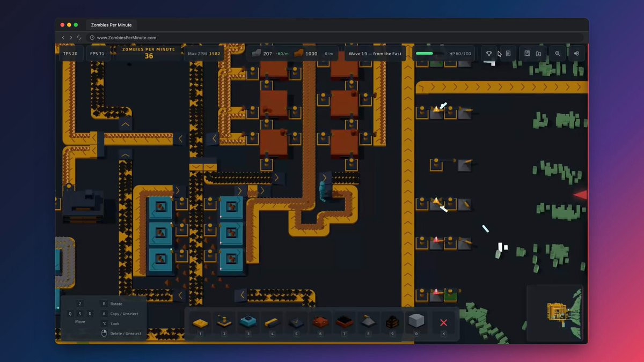This screenshot has height=362, width=644.
Task: Click the Z move key hint
Action: click(80, 304)
